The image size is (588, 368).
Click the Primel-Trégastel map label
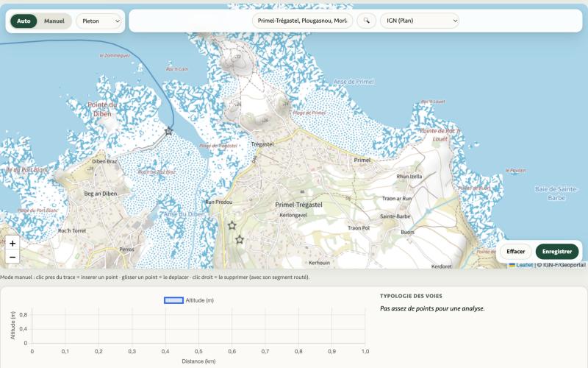pos(298,205)
